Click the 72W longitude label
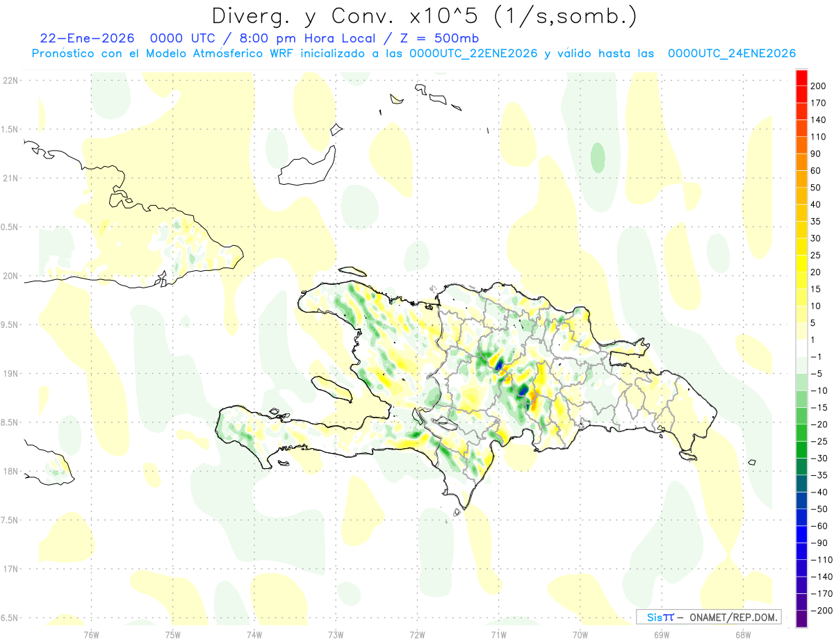This screenshot has height=644, width=834. tap(417, 634)
